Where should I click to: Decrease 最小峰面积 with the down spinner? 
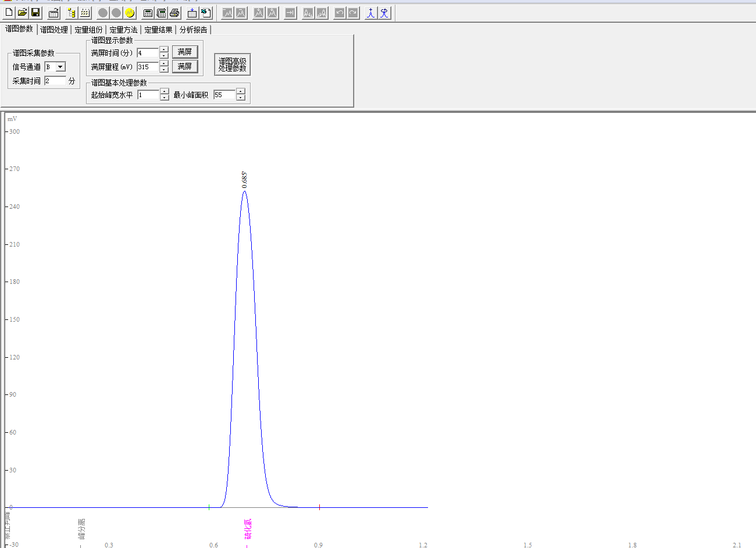[x=241, y=98]
